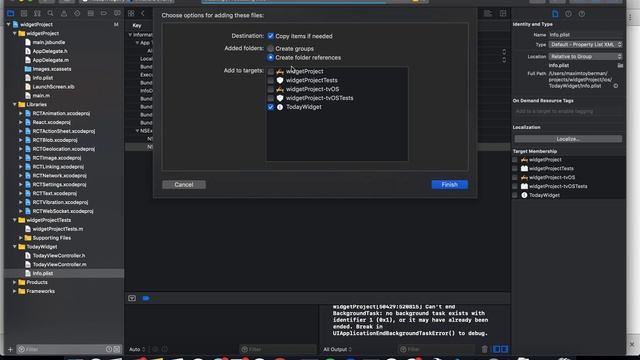Screen dimensions: 640x360
Task: Toggle the console pane view button
Action: 504,349
